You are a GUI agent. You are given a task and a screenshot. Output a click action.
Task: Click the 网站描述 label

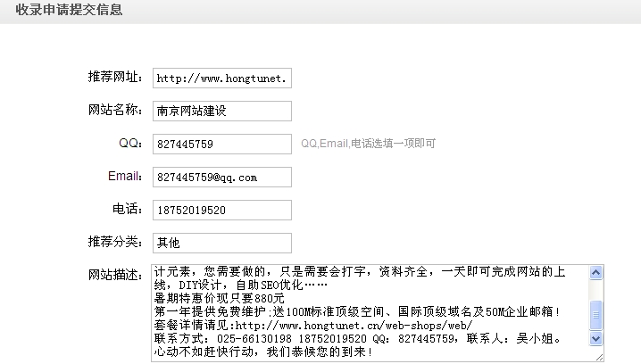point(115,274)
